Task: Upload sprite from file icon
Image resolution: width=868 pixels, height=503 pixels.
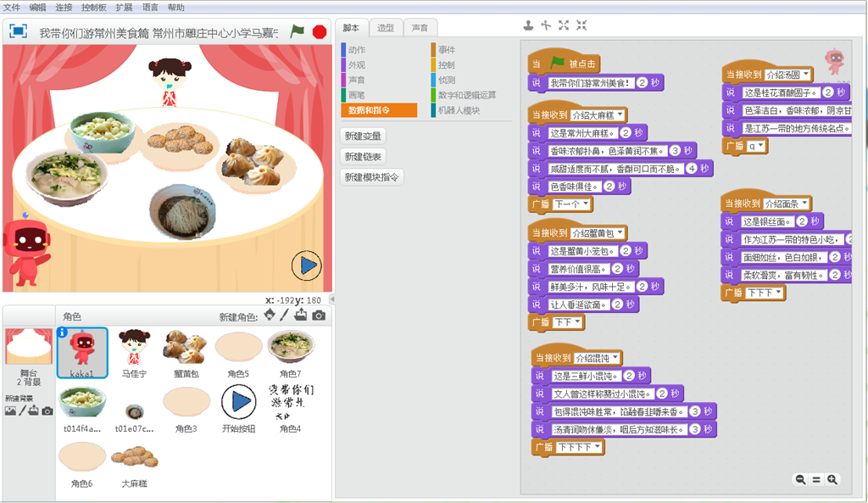Action: (x=301, y=316)
